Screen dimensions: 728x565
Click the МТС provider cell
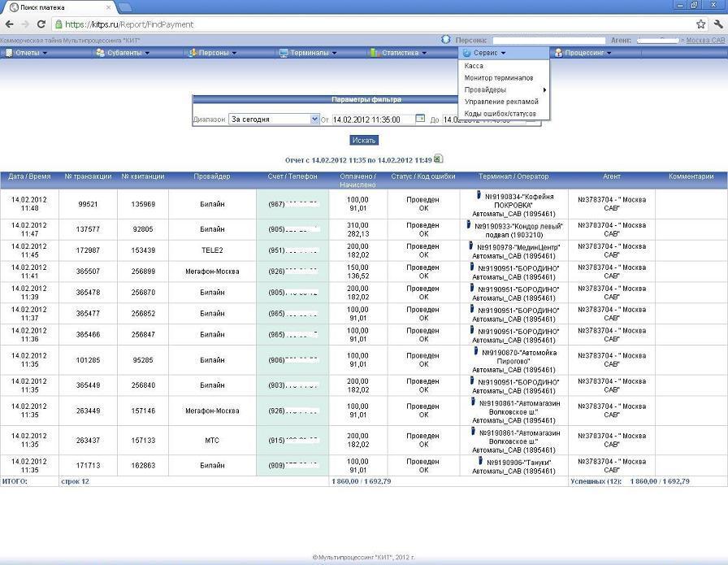(x=212, y=441)
